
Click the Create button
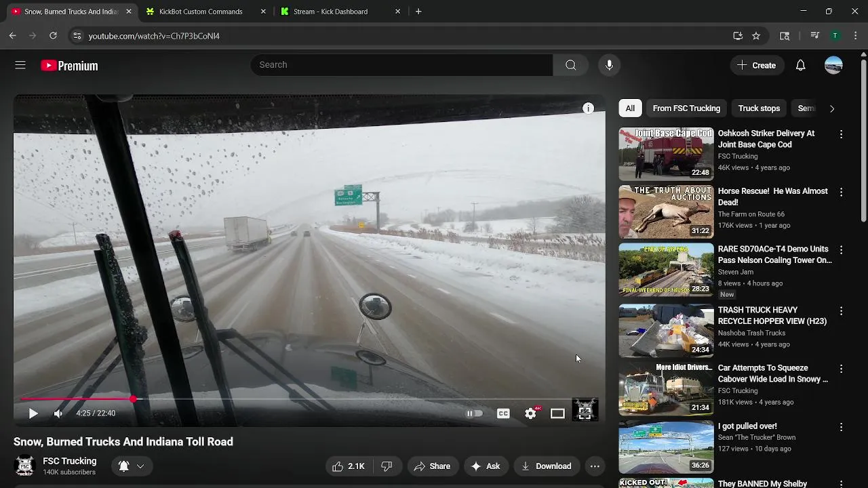[x=756, y=65]
